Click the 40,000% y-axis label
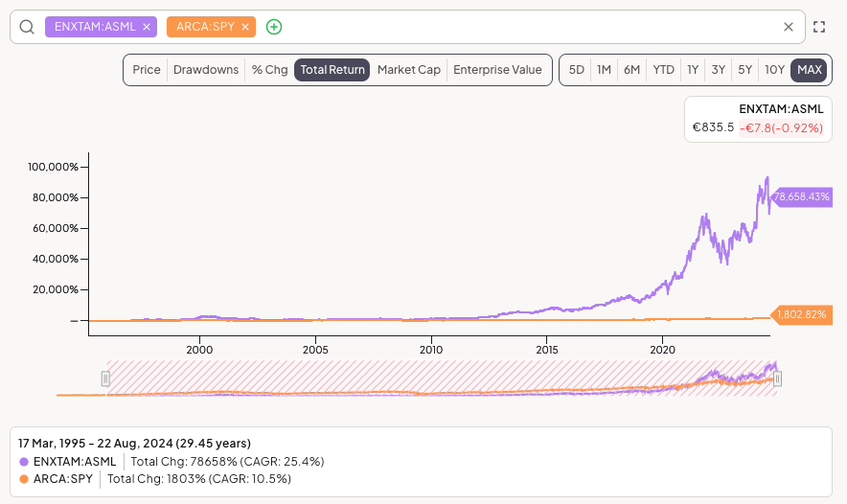The image size is (847, 504). pyautogui.click(x=56, y=260)
